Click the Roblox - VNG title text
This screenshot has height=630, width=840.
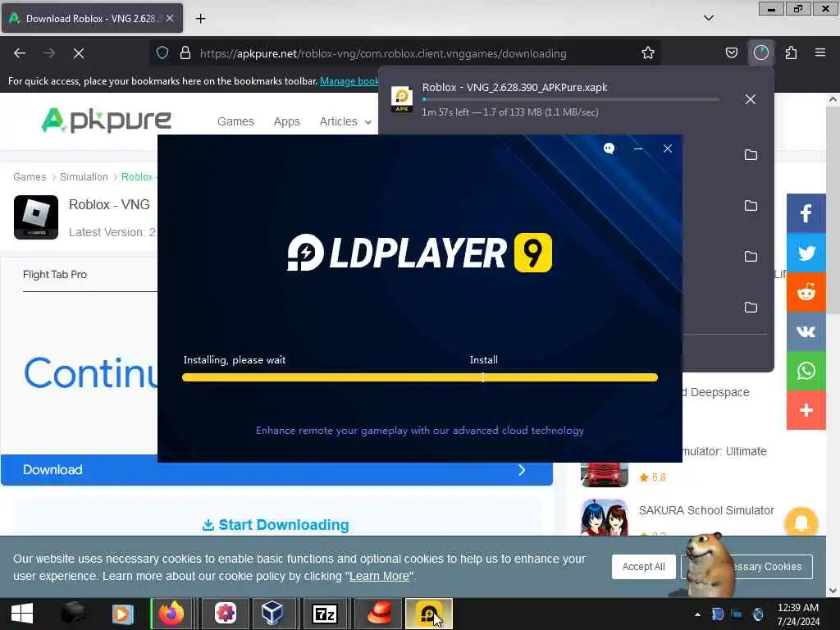(x=109, y=204)
